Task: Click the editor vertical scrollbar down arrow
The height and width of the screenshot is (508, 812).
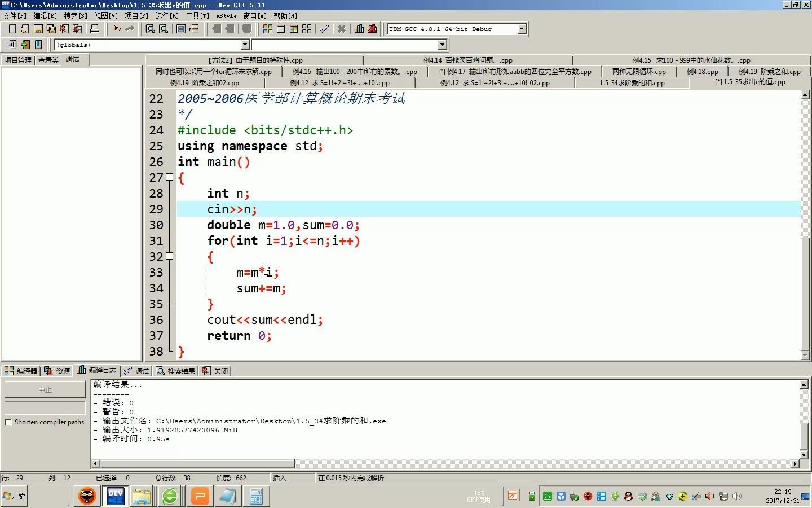Action: click(805, 356)
